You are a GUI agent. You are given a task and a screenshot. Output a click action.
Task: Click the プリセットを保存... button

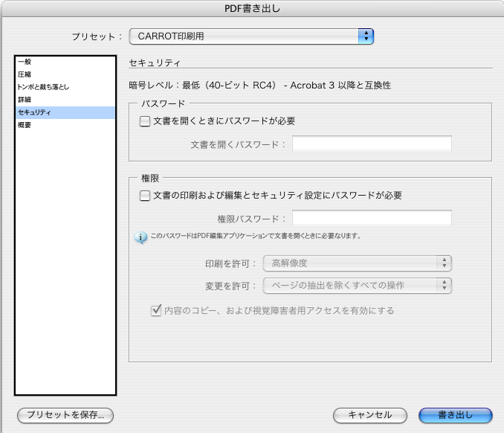pos(65,415)
